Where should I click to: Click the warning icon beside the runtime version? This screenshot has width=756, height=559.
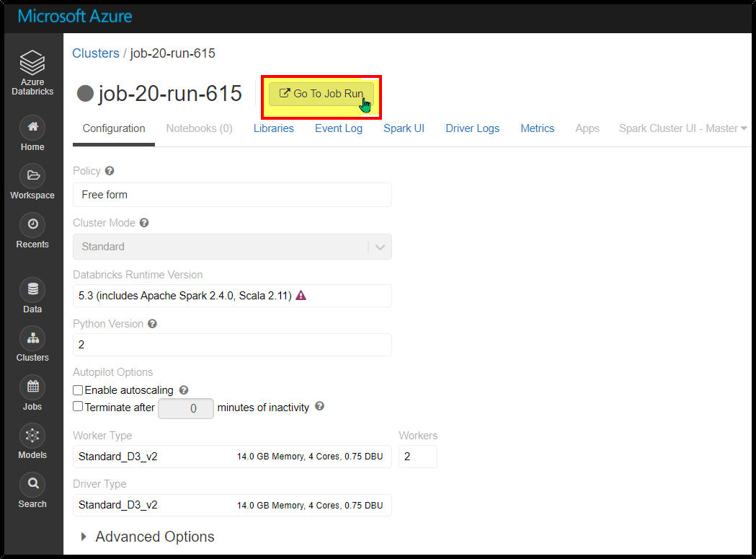coord(301,295)
